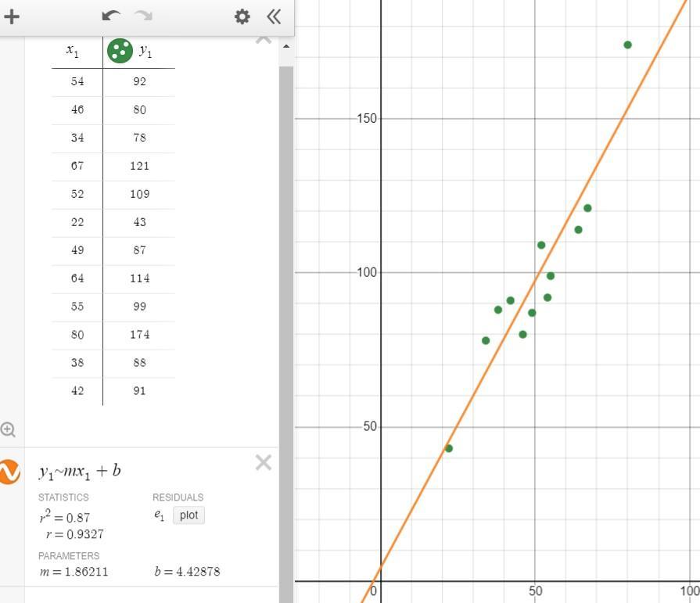Edit table cell with y value 92
The width and height of the screenshot is (700, 603).
pos(139,81)
